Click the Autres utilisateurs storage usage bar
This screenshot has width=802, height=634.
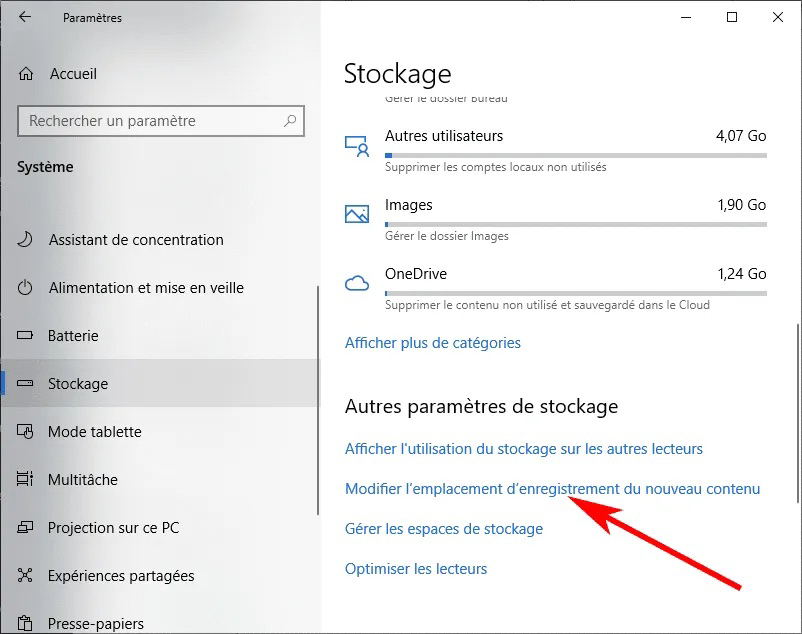(x=575, y=155)
